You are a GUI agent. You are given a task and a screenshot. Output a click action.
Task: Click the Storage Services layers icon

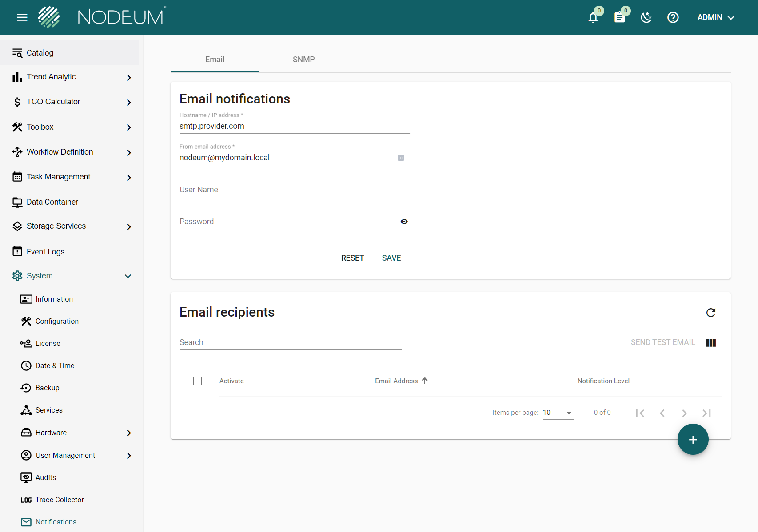[17, 226]
